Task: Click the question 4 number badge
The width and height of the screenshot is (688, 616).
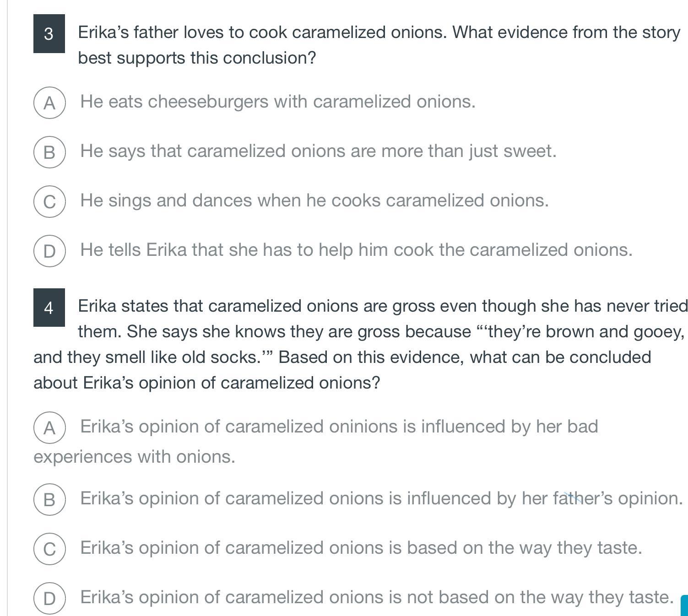Action: point(49,308)
